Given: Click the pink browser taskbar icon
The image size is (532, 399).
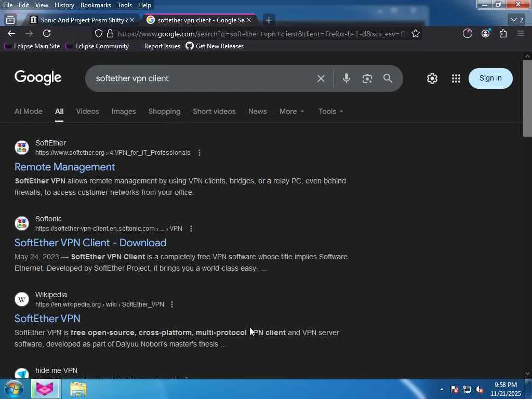Looking at the screenshot, I should click(45, 389).
